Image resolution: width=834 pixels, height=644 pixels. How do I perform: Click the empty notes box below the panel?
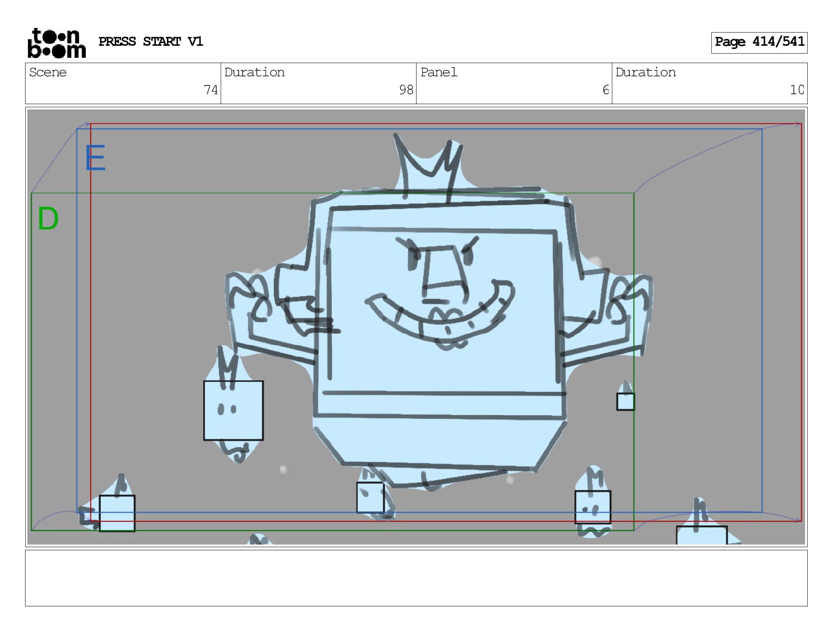pos(416,578)
